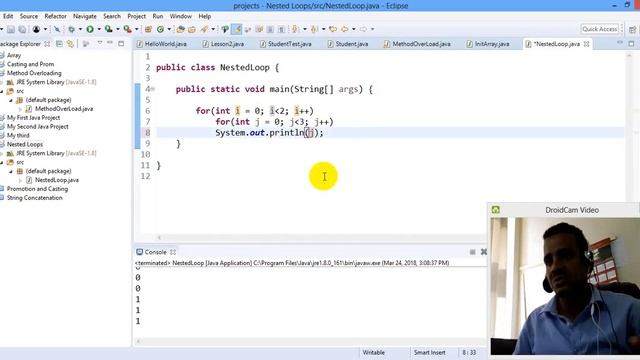The image size is (640, 360).
Task: Maximize the Package Explorer panel
Action: (x=121, y=43)
